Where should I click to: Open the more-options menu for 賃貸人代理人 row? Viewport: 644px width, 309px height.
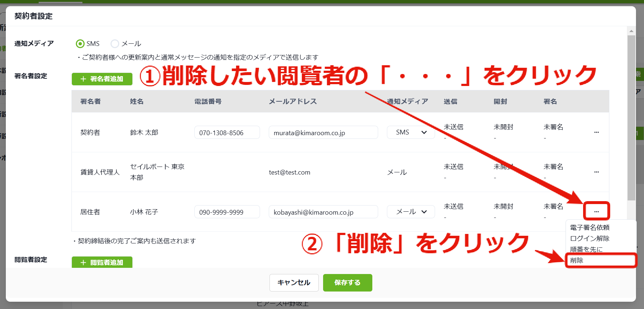point(597,172)
